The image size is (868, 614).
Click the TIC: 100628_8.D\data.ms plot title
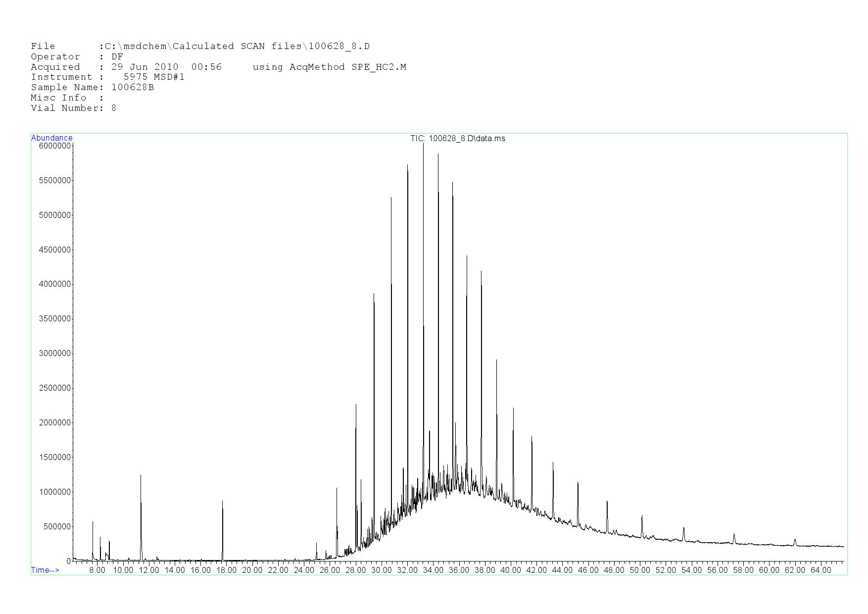tap(457, 138)
